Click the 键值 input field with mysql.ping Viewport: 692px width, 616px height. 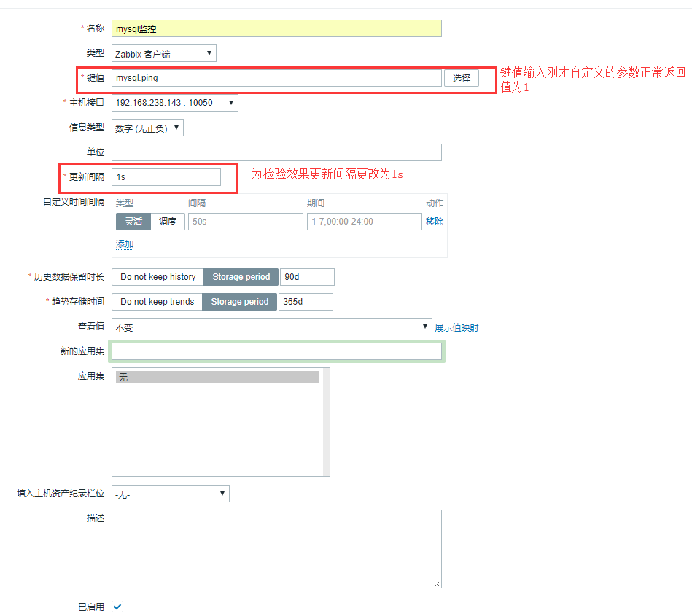(x=276, y=78)
